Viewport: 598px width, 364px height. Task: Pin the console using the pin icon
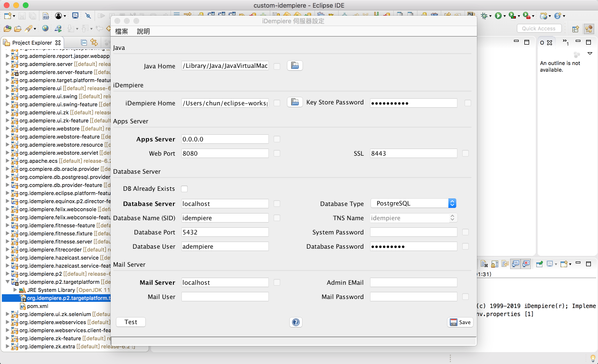click(540, 264)
